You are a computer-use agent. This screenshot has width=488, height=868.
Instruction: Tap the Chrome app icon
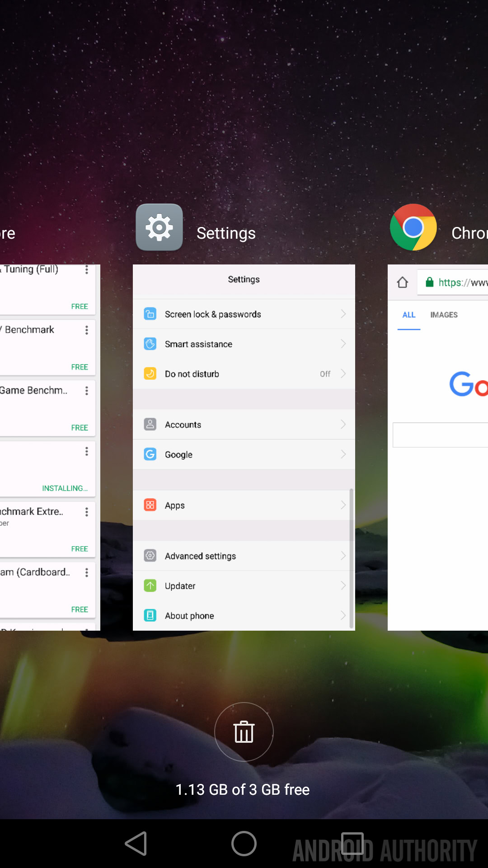[x=413, y=227]
